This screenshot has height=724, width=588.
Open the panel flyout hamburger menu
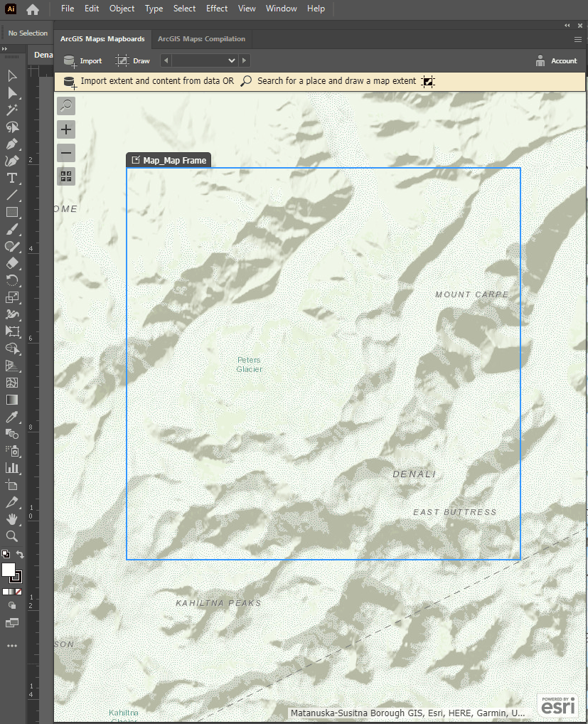click(577, 39)
